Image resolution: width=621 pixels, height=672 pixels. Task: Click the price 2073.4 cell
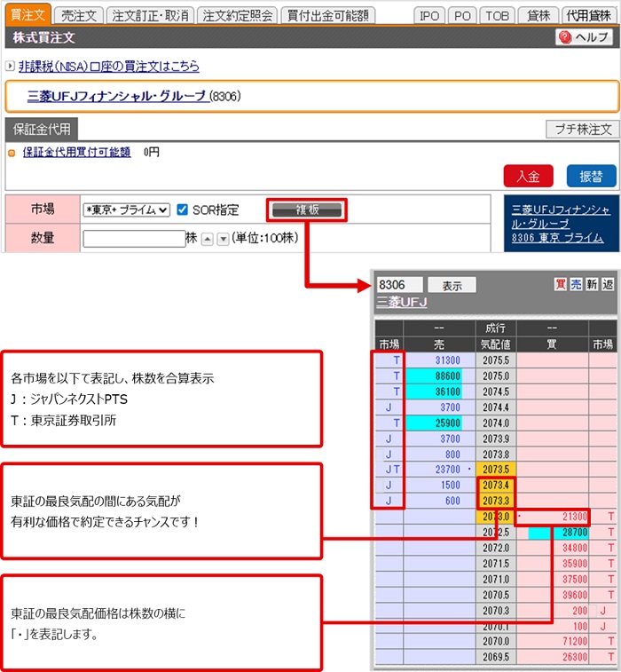(496, 486)
